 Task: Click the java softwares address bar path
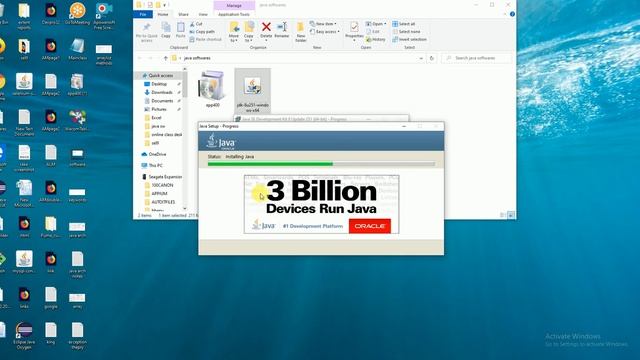pos(197,58)
